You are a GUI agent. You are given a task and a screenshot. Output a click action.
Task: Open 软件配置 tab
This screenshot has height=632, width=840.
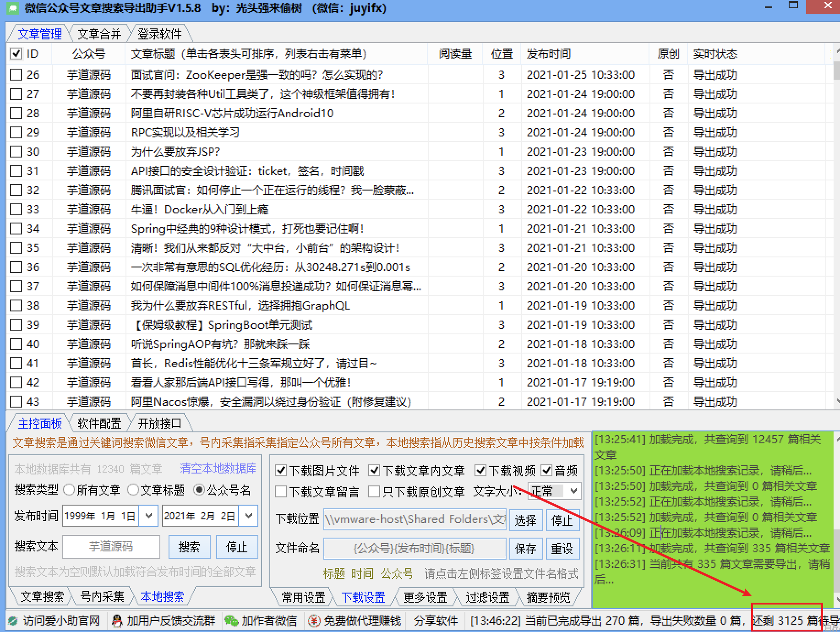coord(99,423)
